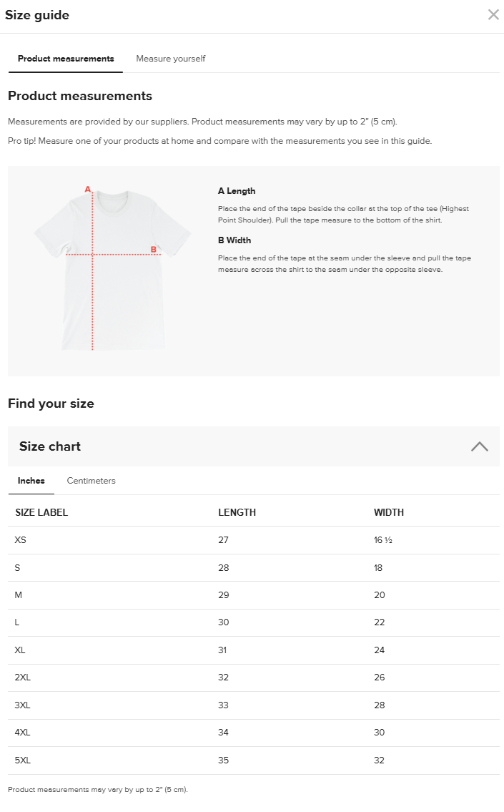Viewport: 504px width, 812px height.
Task: Select the Inches unit tab
Action: coord(31,481)
